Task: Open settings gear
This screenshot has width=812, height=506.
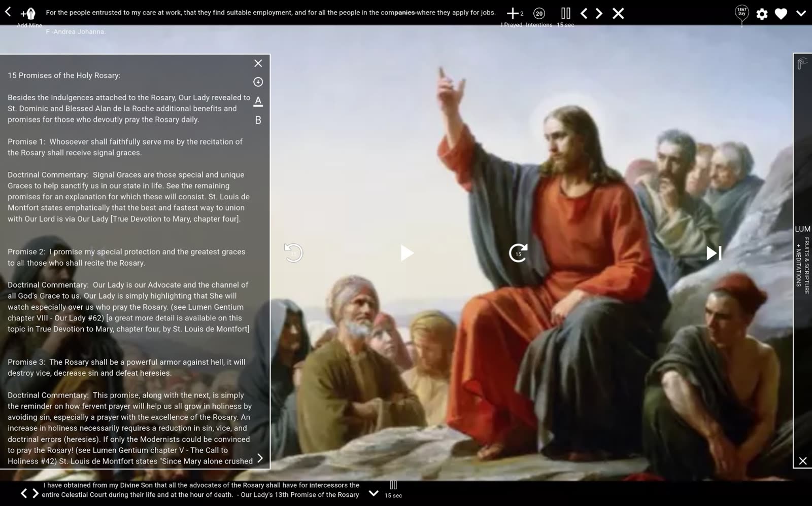Action: tap(762, 14)
